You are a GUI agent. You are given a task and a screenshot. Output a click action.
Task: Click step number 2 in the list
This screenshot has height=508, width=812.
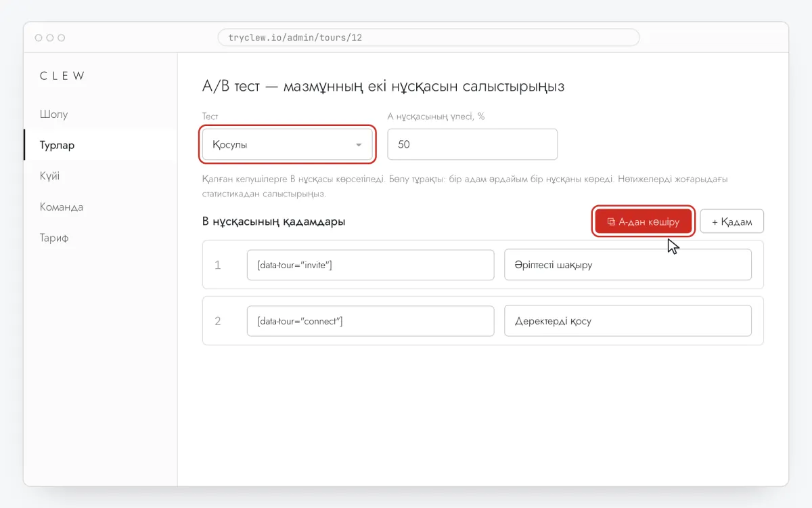click(x=218, y=321)
